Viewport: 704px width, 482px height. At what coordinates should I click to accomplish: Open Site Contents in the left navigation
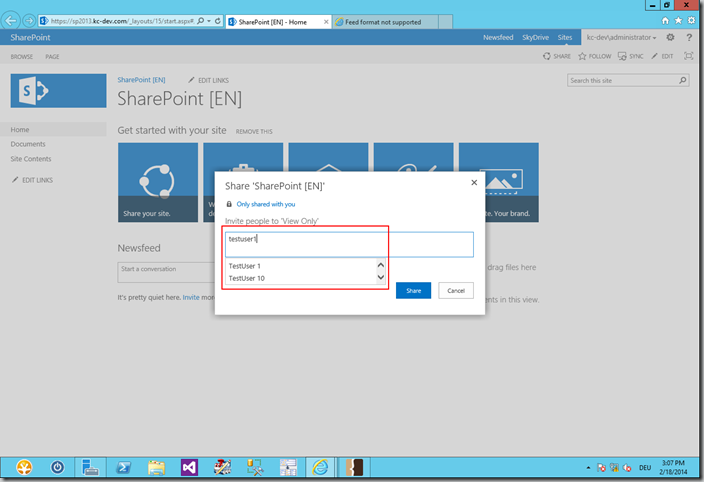tap(31, 159)
